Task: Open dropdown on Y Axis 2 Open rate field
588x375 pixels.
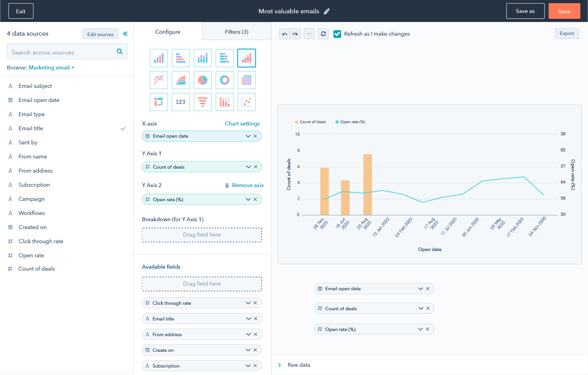Action: tap(248, 199)
